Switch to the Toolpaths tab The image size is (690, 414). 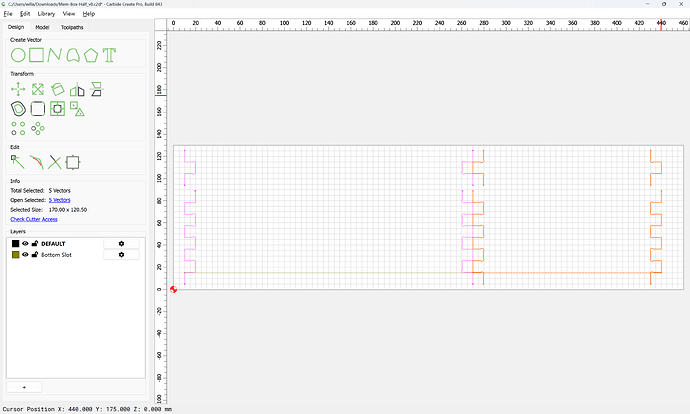(72, 27)
